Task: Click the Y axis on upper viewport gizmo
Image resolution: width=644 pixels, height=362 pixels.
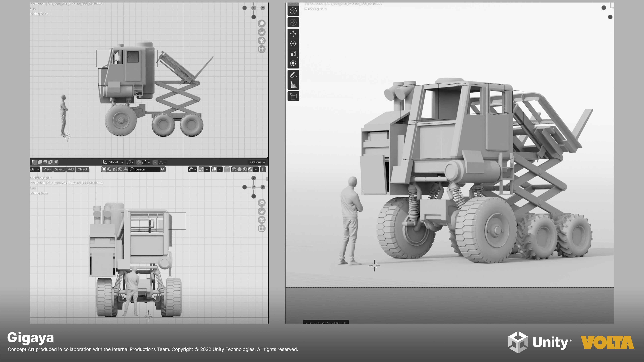Action: click(263, 8)
